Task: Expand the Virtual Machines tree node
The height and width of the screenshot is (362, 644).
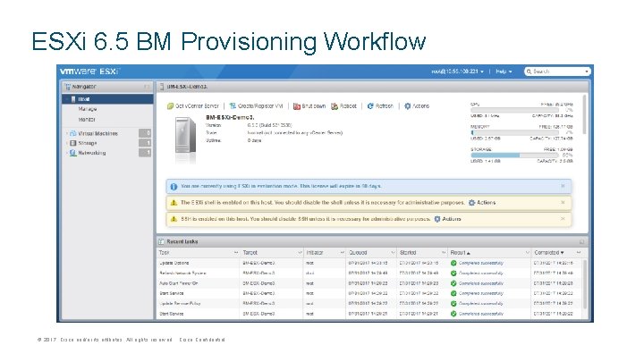Action: click(66, 133)
